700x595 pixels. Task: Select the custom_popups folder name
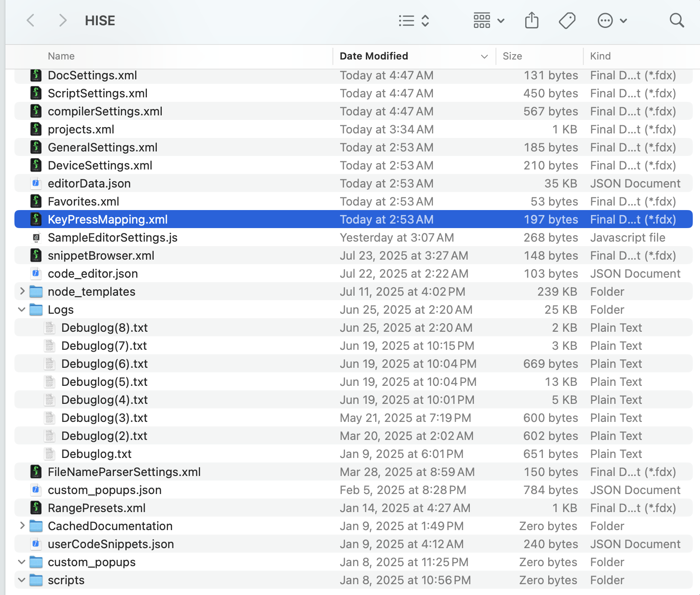coord(92,562)
